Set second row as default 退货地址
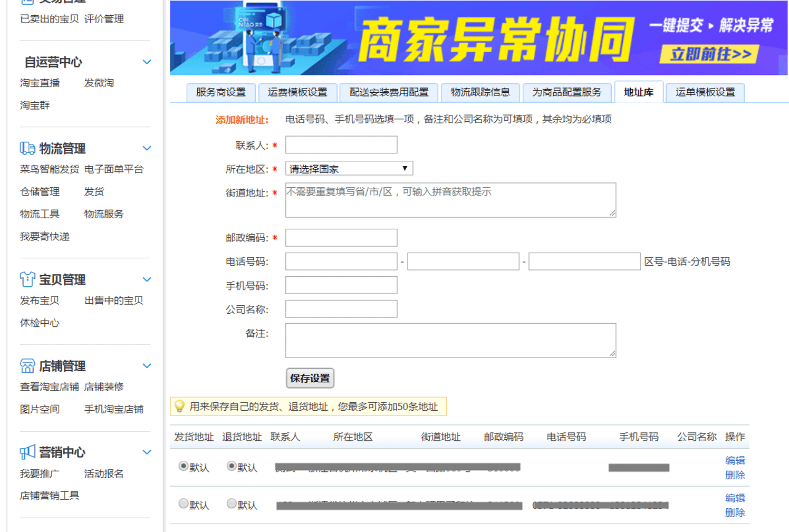This screenshot has width=789, height=532. pyautogui.click(x=232, y=504)
